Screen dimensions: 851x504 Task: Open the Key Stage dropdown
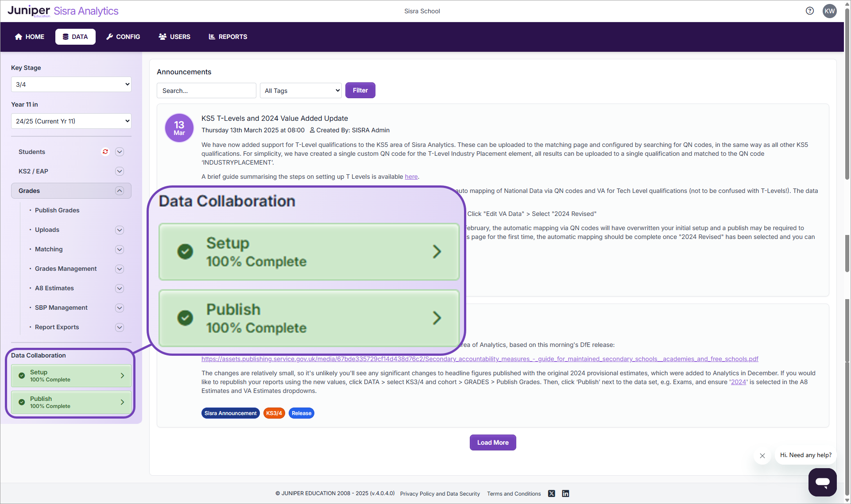tap(71, 84)
